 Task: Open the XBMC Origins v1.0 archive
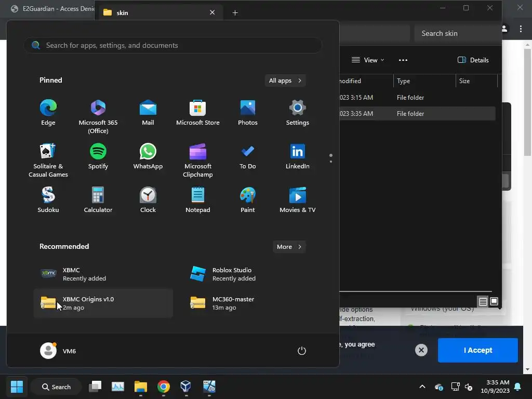(x=103, y=303)
